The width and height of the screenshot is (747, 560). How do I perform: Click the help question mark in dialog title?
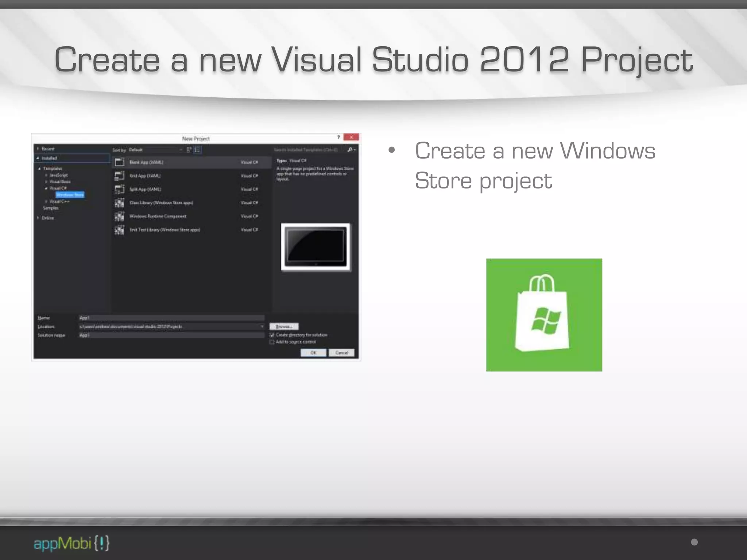[338, 137]
